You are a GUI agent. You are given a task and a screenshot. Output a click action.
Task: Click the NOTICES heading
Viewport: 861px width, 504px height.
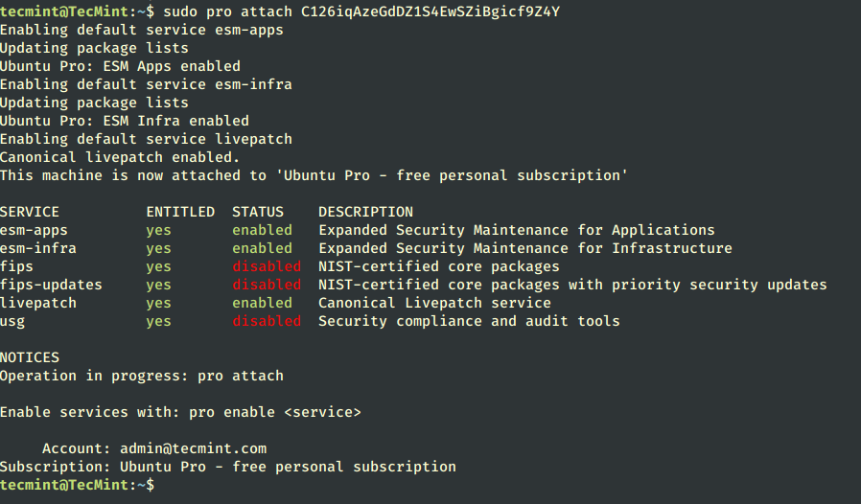[x=30, y=357]
